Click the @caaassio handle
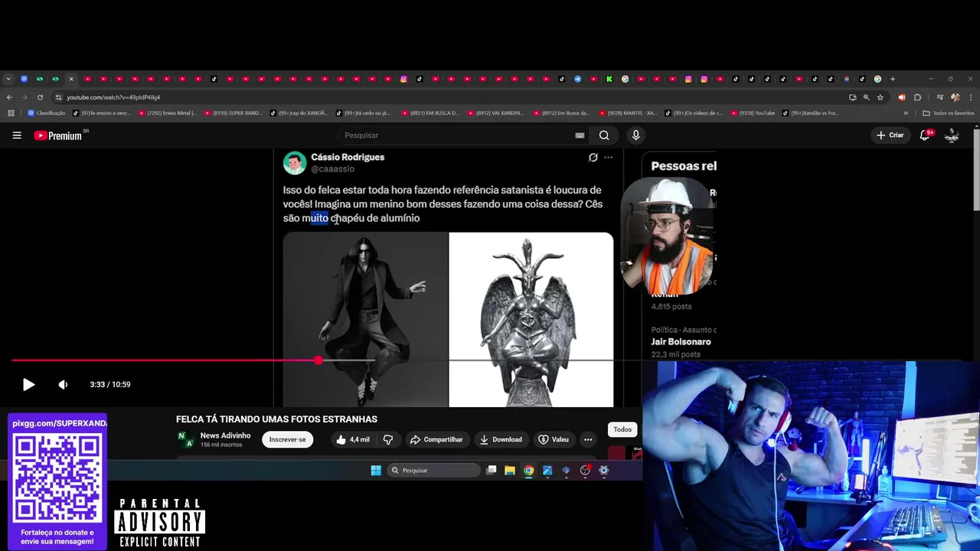980x551 pixels. point(332,169)
